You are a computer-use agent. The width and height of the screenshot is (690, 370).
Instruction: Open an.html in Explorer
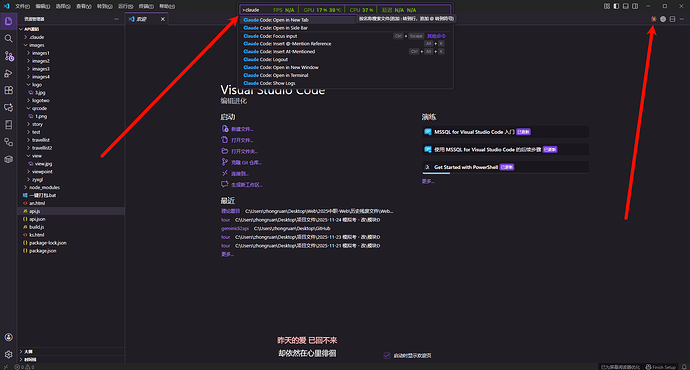(x=70, y=203)
